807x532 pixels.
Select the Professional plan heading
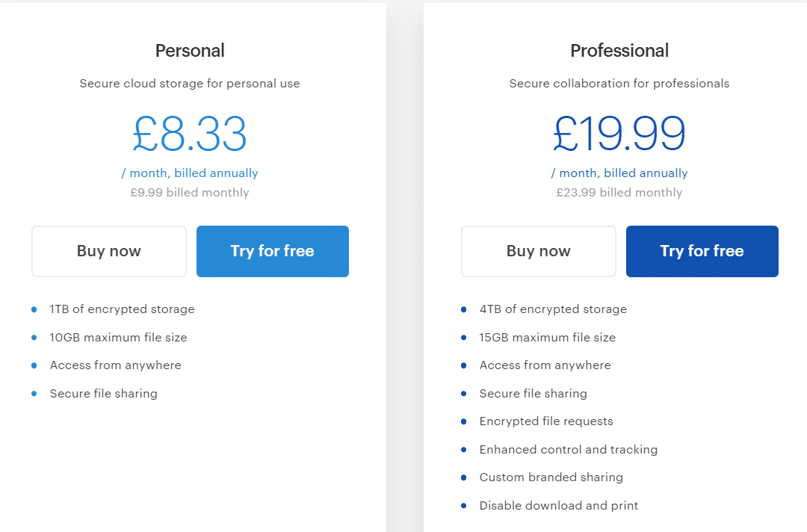(619, 50)
